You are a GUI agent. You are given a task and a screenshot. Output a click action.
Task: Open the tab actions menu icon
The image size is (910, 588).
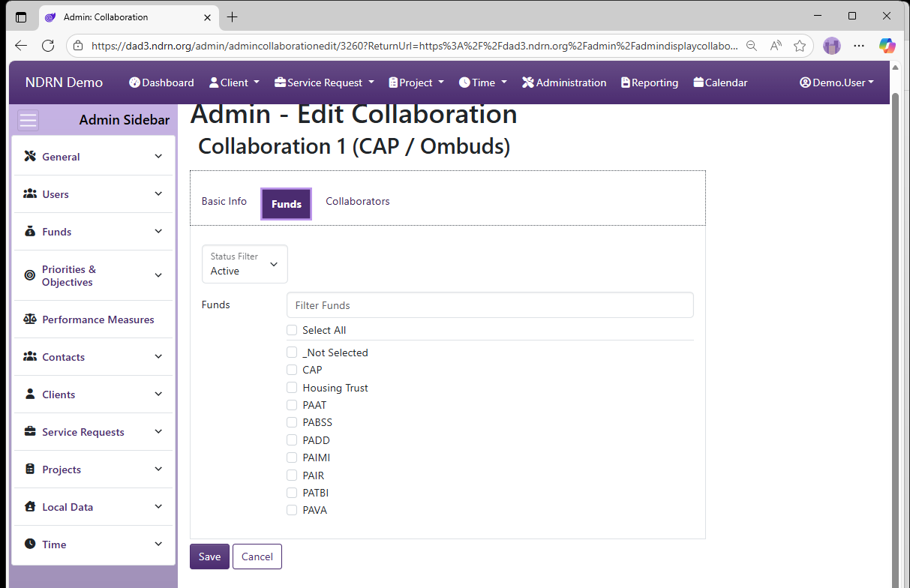pos(21,16)
